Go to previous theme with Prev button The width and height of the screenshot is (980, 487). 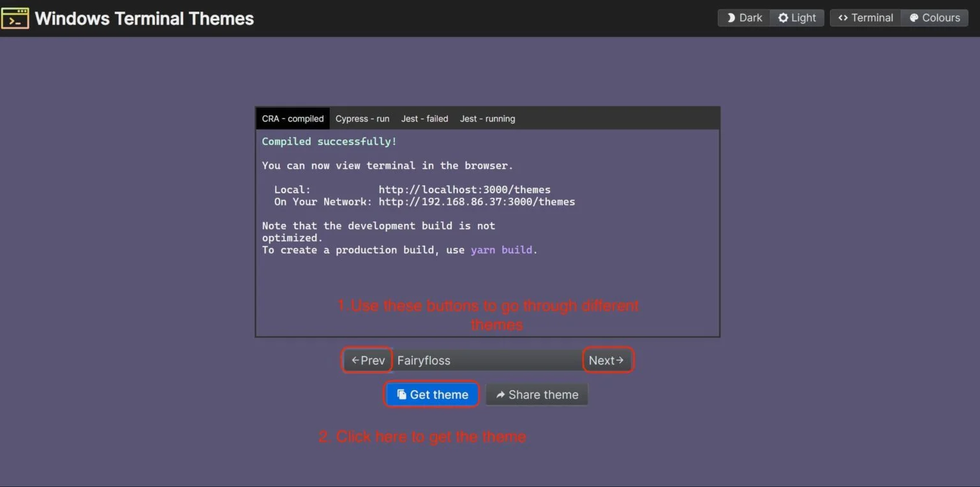click(368, 360)
